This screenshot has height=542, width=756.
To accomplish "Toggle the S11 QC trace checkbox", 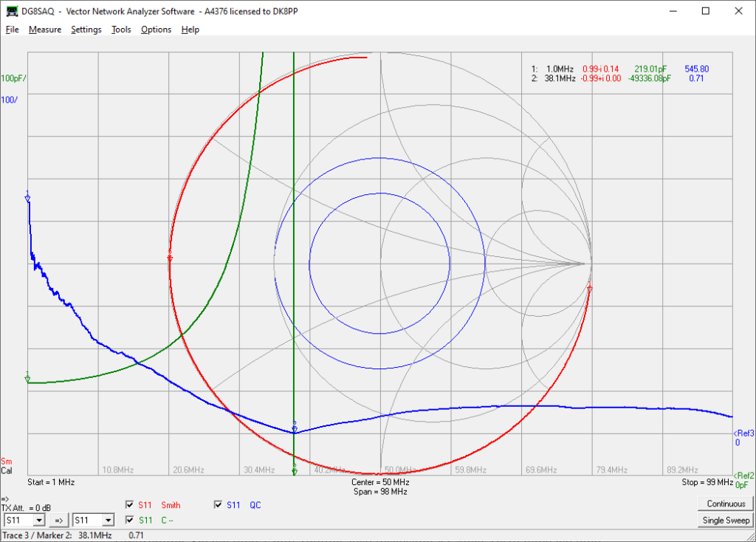I will (218, 505).
